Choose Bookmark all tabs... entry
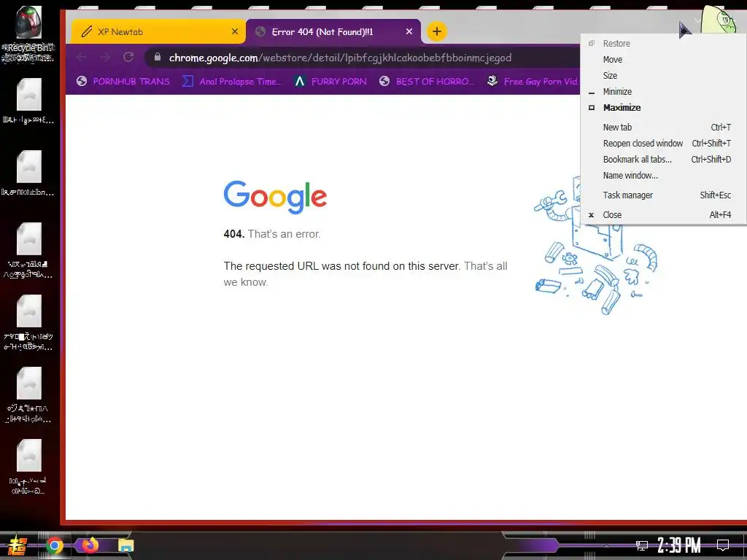747x560 pixels. (663, 160)
